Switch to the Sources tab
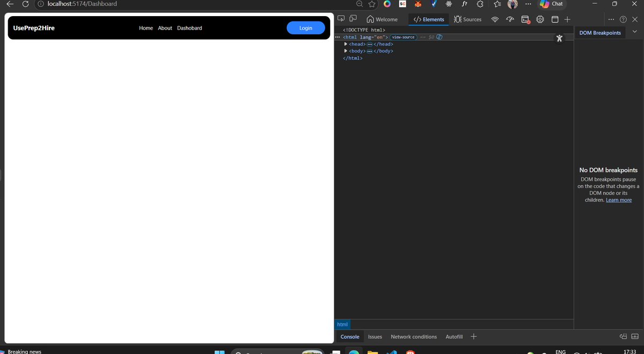The image size is (644, 354). pyautogui.click(x=467, y=19)
